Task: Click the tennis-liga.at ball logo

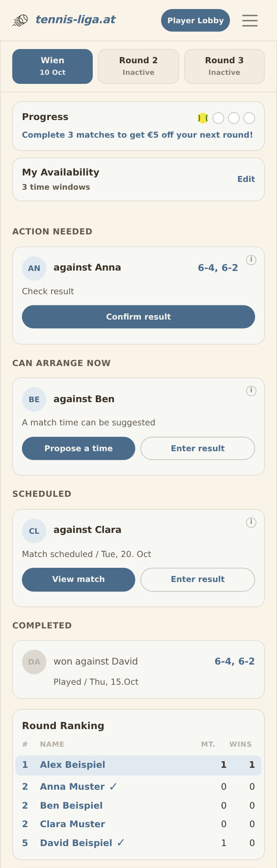Action: 20,20
